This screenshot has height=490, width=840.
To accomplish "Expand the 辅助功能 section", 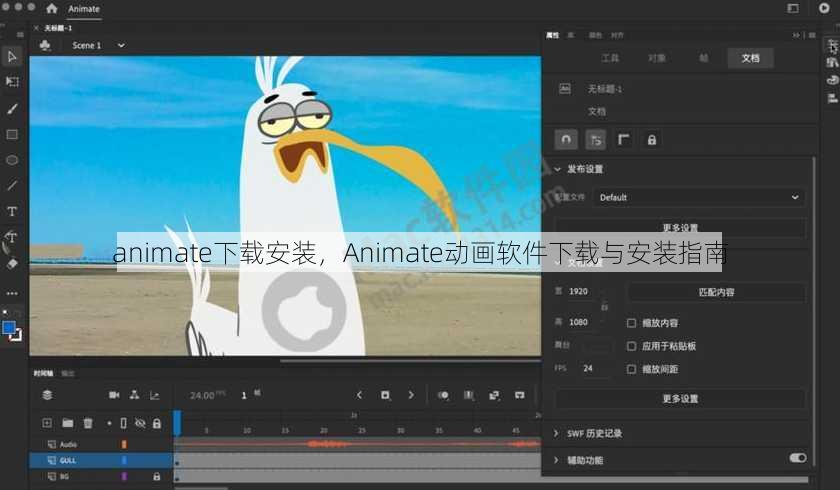I will 556,459.
